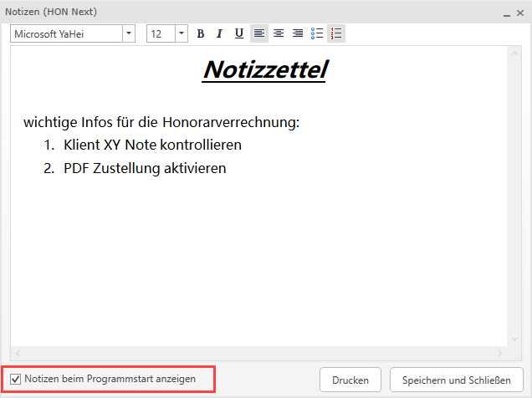Minimize the Notizen window
The width and height of the screenshot is (532, 398).
click(x=507, y=14)
